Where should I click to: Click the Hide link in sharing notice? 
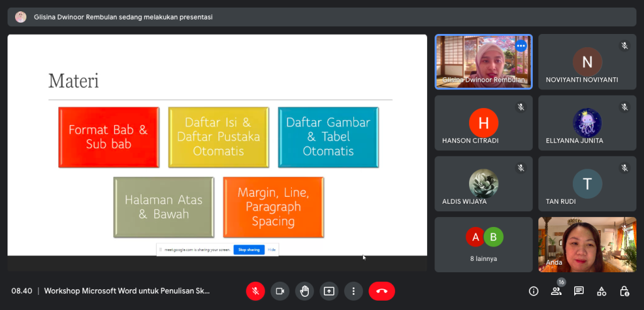click(272, 250)
